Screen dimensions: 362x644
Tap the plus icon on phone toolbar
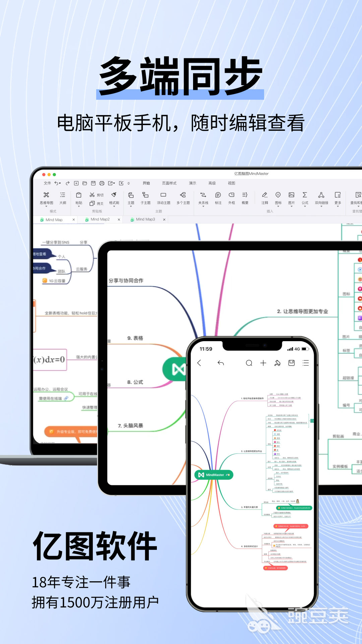click(x=263, y=363)
